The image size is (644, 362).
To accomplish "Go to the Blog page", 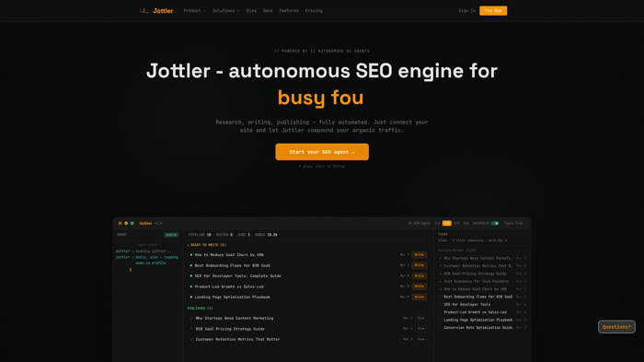I will click(251, 11).
